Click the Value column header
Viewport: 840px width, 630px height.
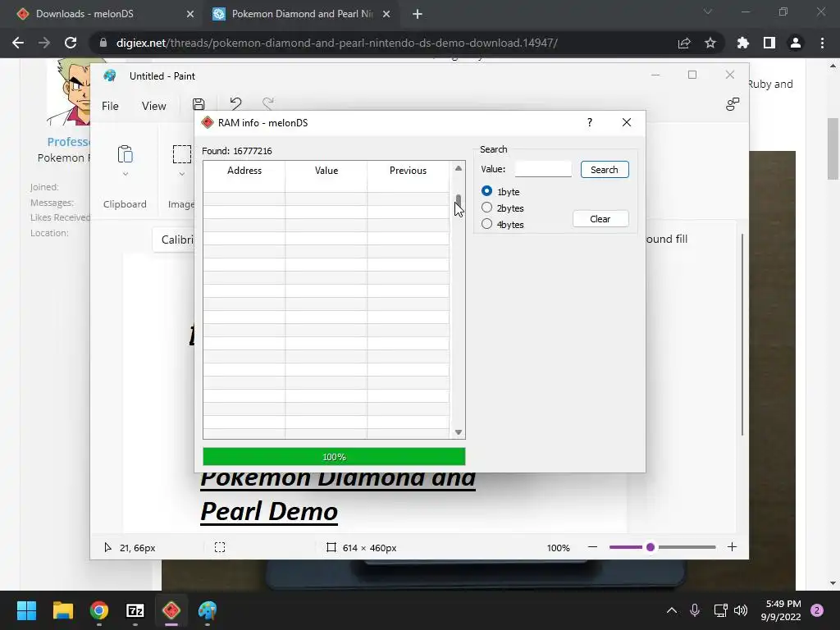[x=326, y=171]
